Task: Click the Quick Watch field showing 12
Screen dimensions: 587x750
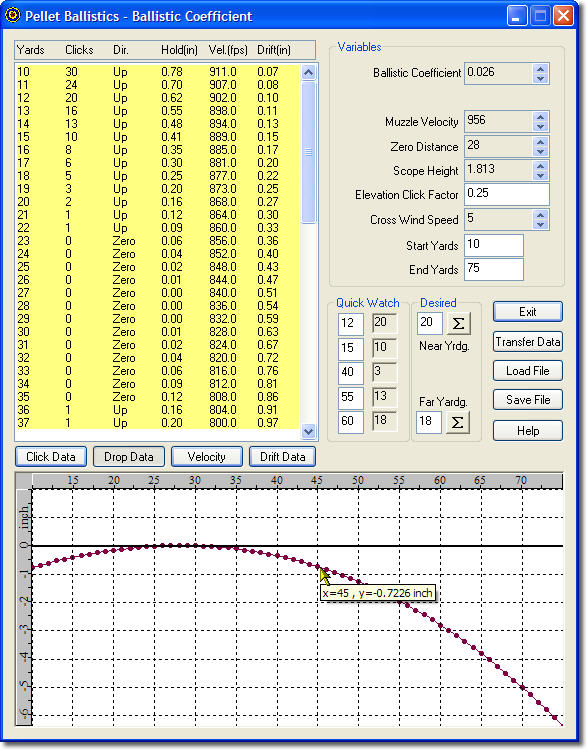Action: point(351,324)
